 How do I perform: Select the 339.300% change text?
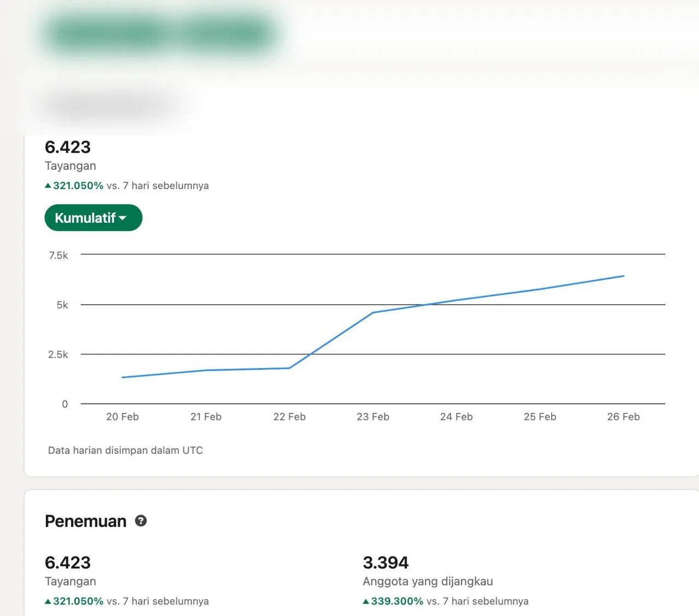click(397, 601)
